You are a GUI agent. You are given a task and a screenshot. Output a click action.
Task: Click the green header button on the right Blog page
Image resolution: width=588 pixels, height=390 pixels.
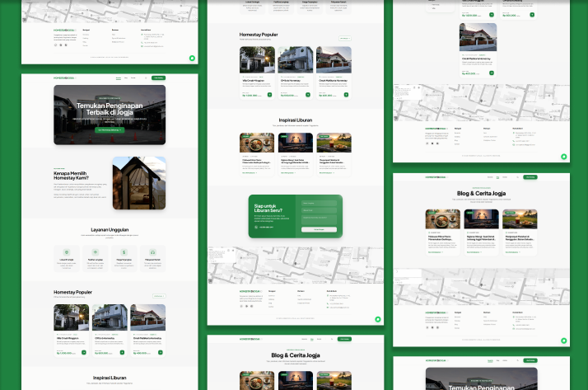pos(530,176)
